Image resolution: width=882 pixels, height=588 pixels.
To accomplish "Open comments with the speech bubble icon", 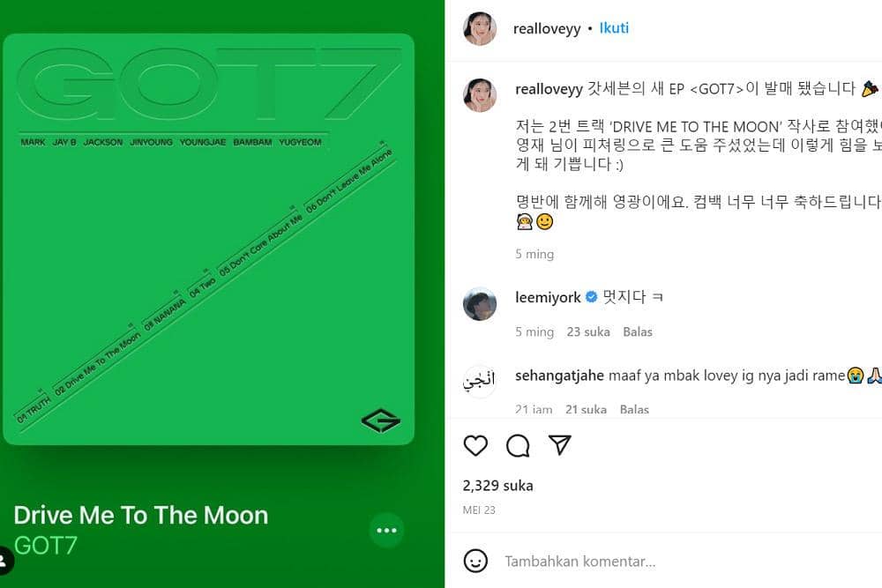I will coord(518,445).
